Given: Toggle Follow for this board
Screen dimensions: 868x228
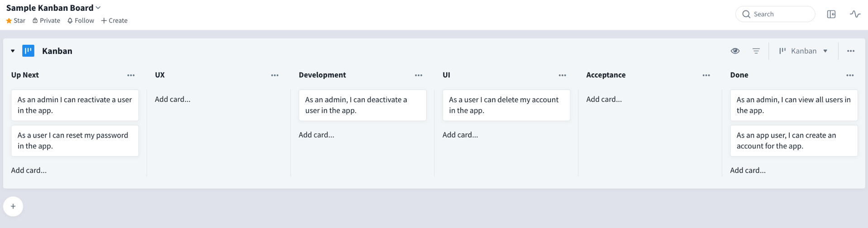Looking at the screenshot, I should [81, 20].
